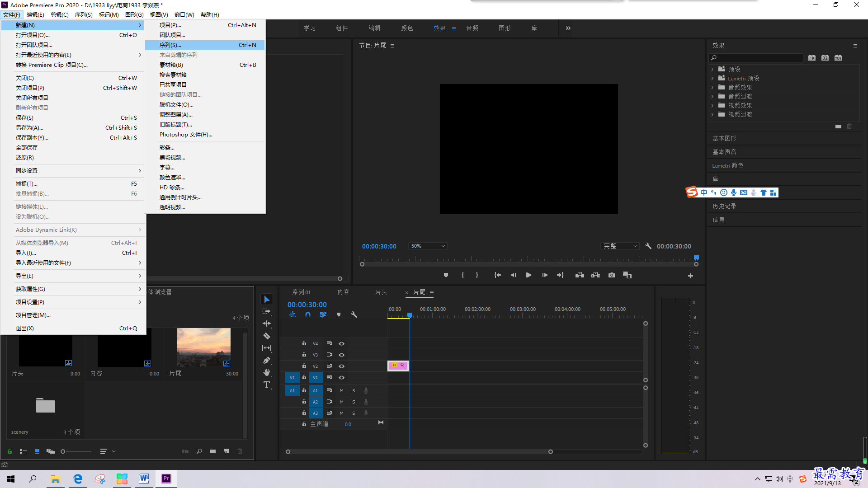Step forward one frame
This screenshot has height=488, width=868.
pyautogui.click(x=545, y=275)
